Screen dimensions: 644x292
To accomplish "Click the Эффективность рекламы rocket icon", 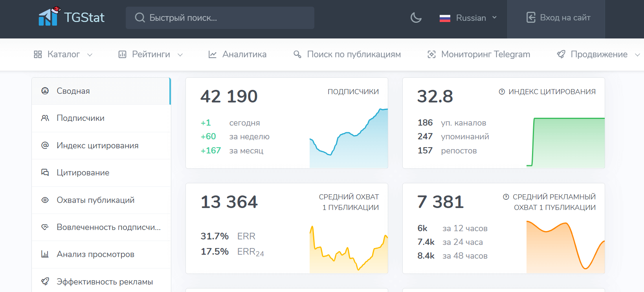I will (x=45, y=282).
